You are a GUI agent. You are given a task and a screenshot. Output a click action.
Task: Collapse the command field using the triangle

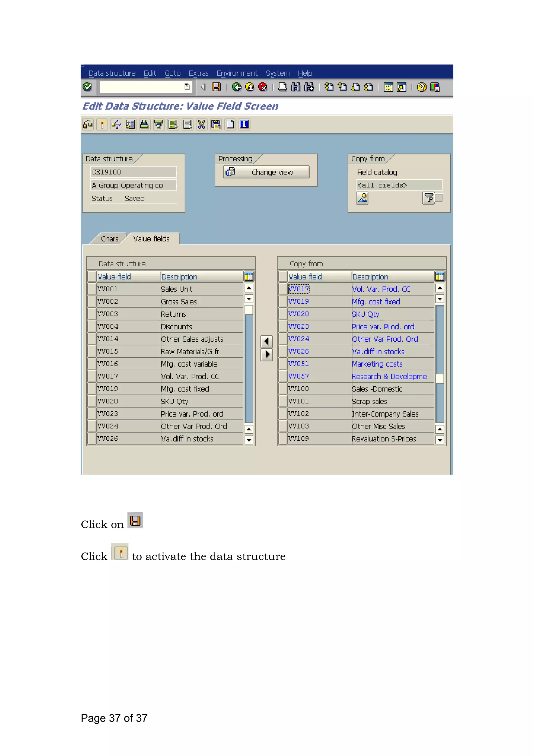tap(203, 87)
